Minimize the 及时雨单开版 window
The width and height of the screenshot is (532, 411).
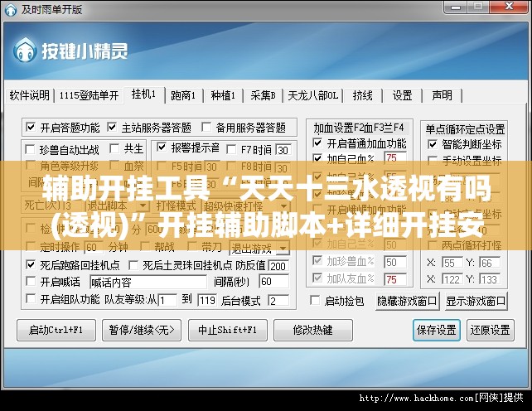455,7
